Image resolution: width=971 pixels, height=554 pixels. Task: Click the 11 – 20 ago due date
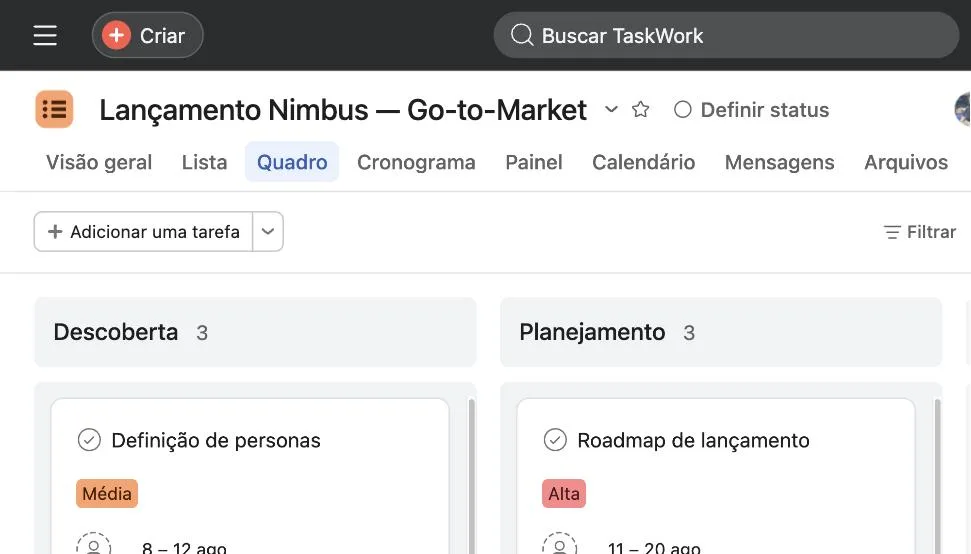tap(654, 547)
